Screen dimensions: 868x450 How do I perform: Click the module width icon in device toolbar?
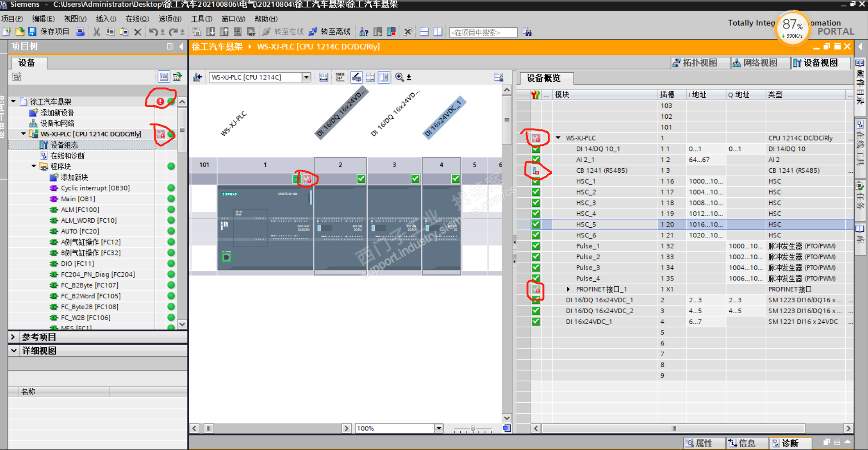click(x=323, y=77)
